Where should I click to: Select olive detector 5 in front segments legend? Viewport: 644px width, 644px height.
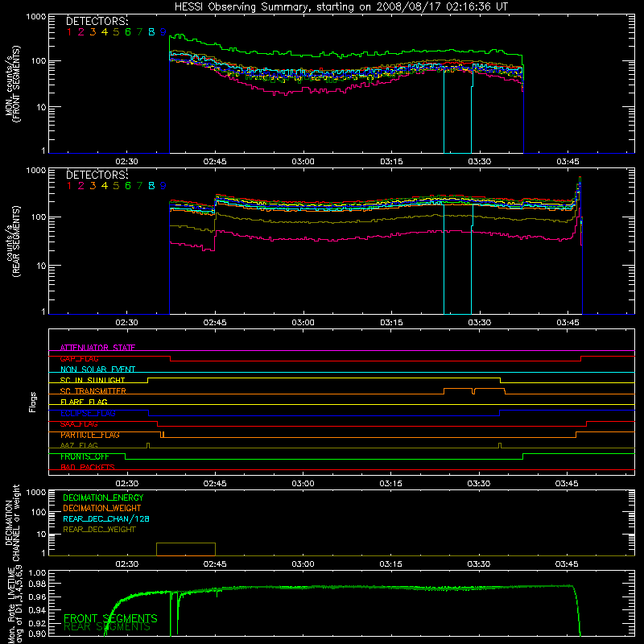pos(116,32)
